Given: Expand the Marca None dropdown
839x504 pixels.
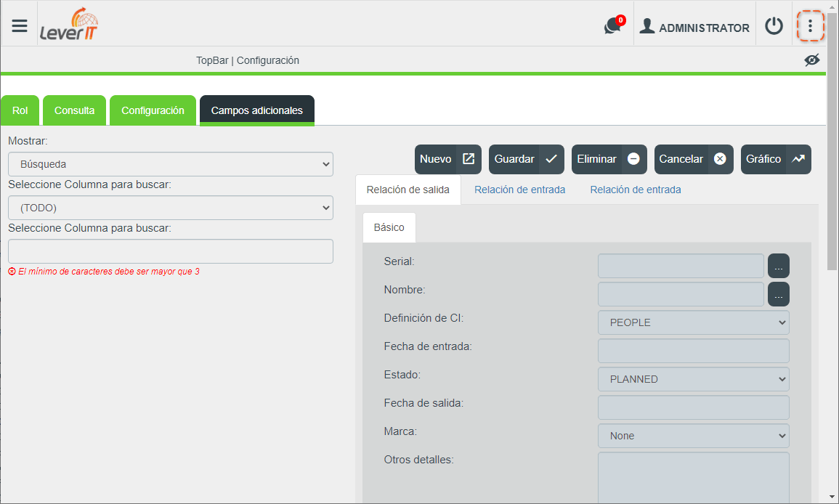Looking at the screenshot, I should tap(694, 436).
